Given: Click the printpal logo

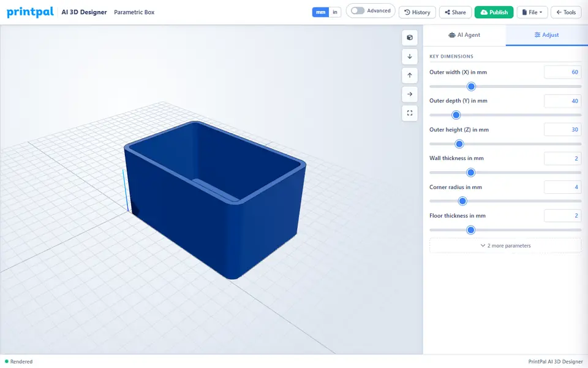Looking at the screenshot, I should (x=30, y=12).
